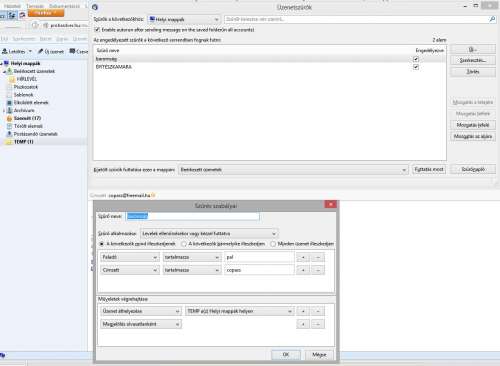The height and width of the screenshot is (366, 500).
Task: Select the TEMP (1) folder
Action: click(x=23, y=142)
